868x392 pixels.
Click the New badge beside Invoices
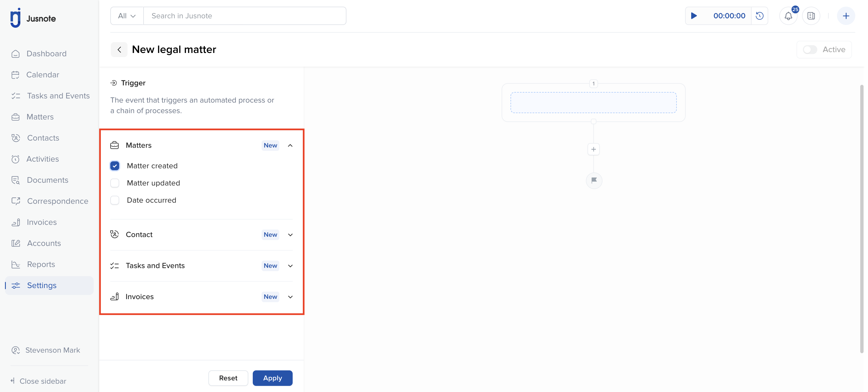[270, 297]
